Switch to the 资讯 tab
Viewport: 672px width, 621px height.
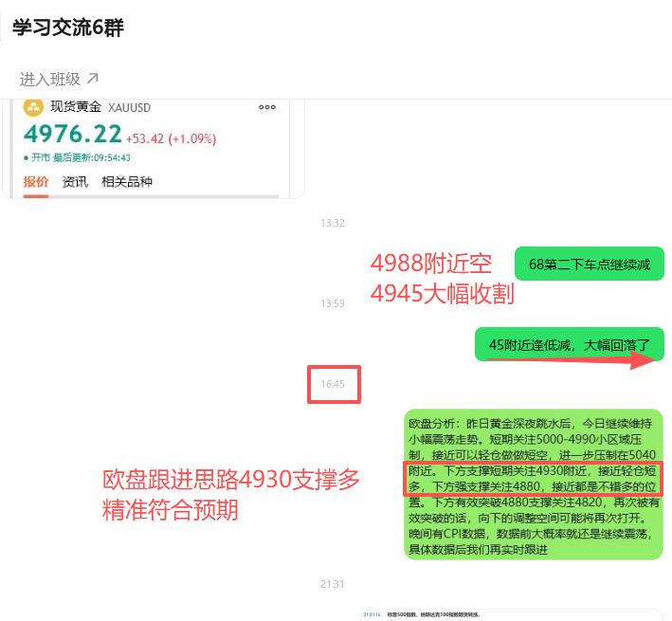75,182
